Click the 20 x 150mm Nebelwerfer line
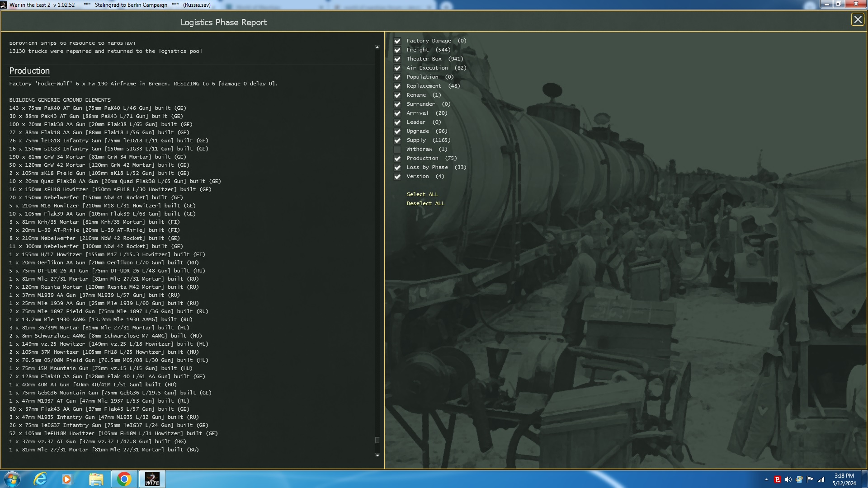This screenshot has width=868, height=488. pos(96,197)
